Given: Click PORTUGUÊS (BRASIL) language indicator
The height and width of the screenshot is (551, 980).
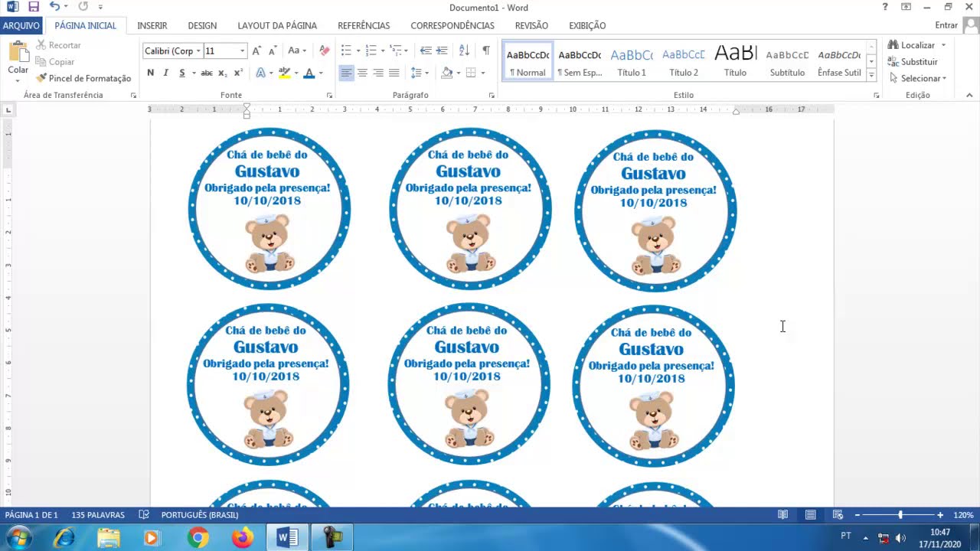Looking at the screenshot, I should coord(200,515).
